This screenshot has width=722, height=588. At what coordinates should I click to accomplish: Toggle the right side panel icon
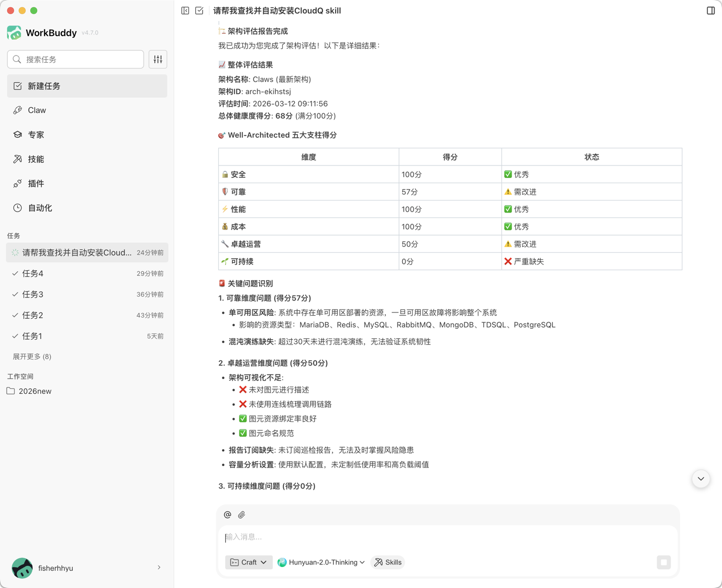(x=710, y=10)
